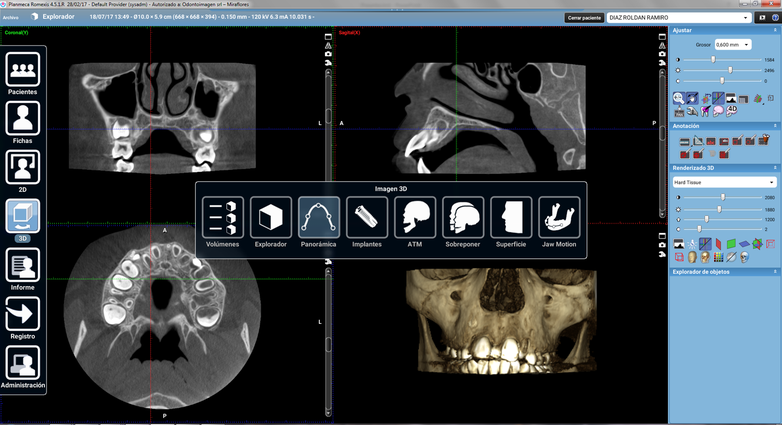
Task: Collapse the Renderizado 3D panel
Action: point(775,168)
